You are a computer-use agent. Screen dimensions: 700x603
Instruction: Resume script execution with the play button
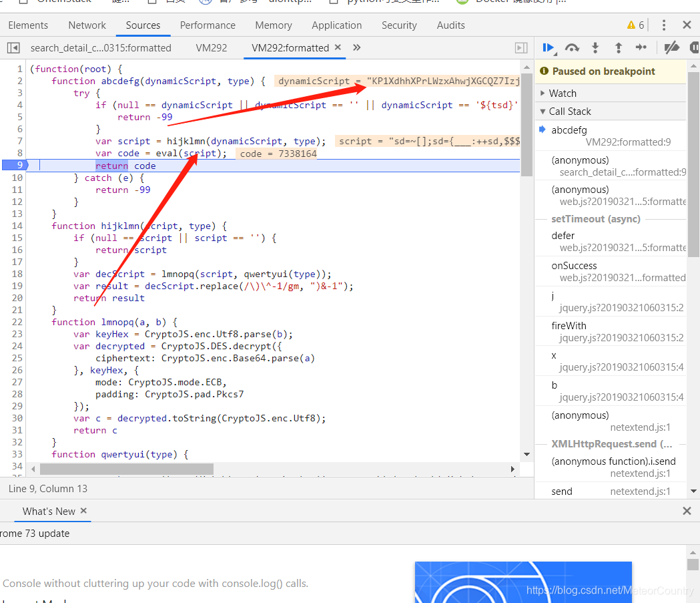549,48
